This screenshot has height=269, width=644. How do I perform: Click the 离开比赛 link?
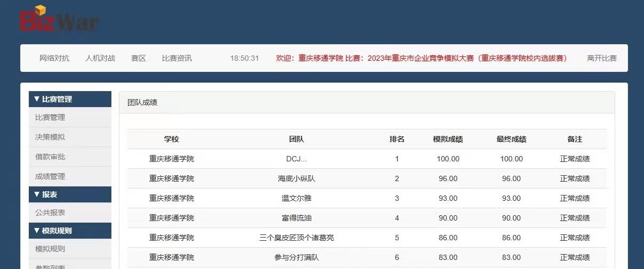click(x=602, y=58)
